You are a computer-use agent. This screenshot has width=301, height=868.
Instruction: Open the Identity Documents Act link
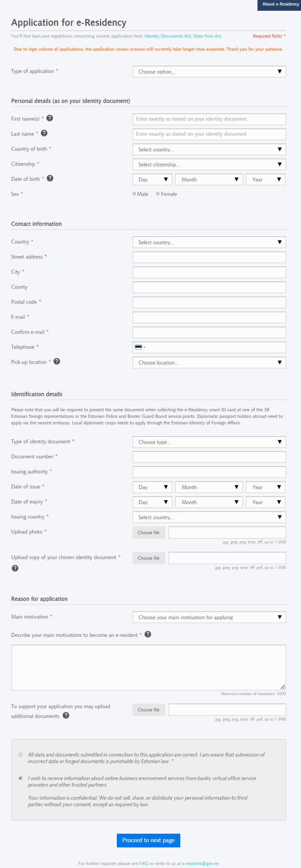[x=168, y=36]
